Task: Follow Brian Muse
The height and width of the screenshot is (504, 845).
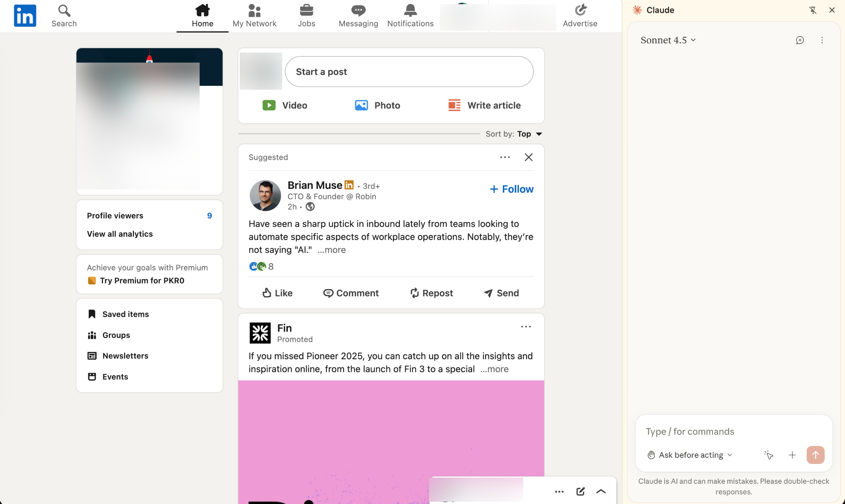Action: pos(511,189)
